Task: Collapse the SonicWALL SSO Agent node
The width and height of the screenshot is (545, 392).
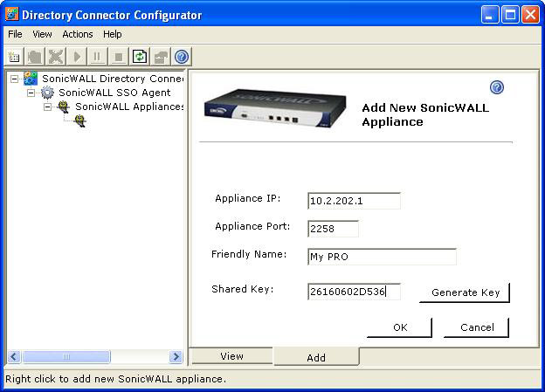Action: pyautogui.click(x=31, y=93)
